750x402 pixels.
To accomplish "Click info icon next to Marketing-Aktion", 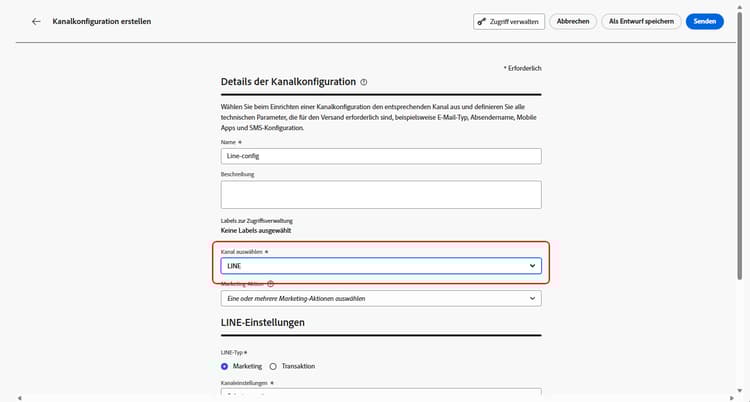I will [x=270, y=284].
